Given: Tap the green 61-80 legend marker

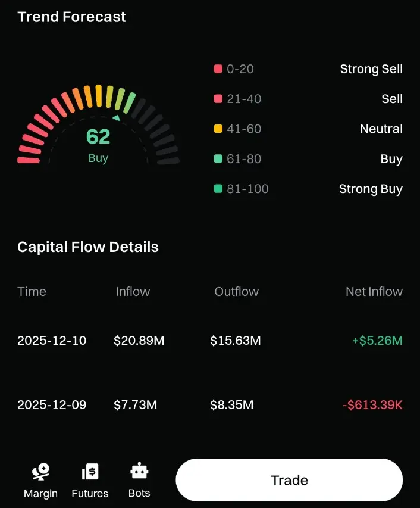Looking at the screenshot, I should [218, 159].
